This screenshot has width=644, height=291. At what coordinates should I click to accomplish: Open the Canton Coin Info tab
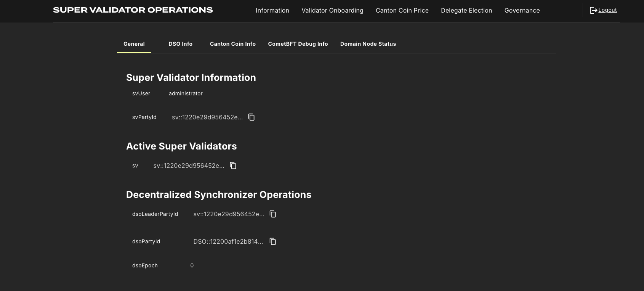pos(232,44)
